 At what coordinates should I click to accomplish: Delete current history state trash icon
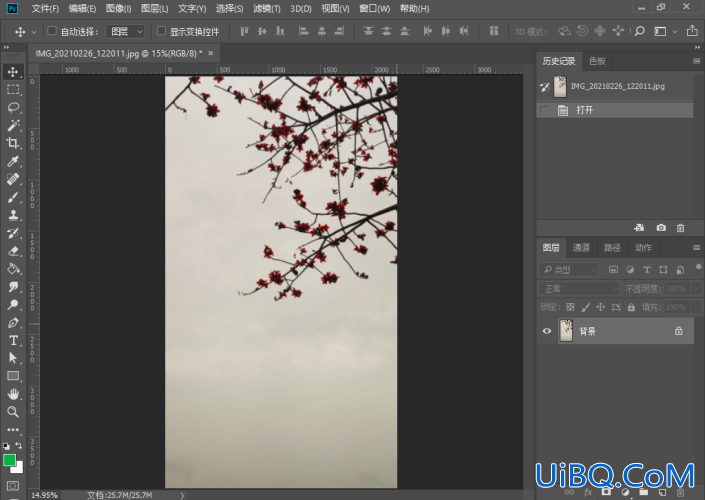click(x=680, y=228)
